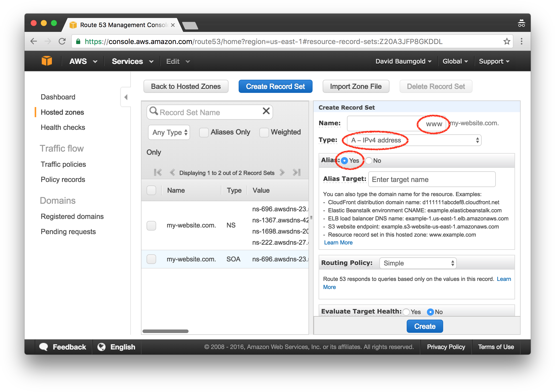Click the English language button
The width and height of the screenshot is (555, 392).
coord(116,347)
